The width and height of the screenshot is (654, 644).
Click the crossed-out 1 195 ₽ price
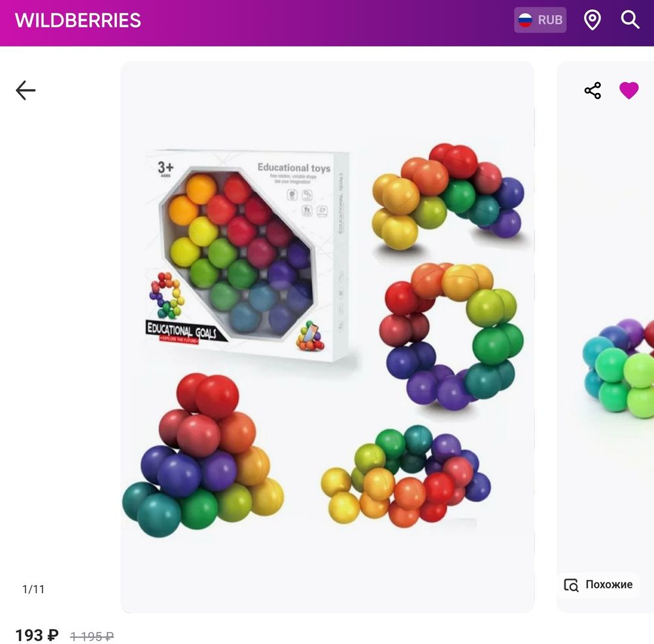tap(92, 637)
